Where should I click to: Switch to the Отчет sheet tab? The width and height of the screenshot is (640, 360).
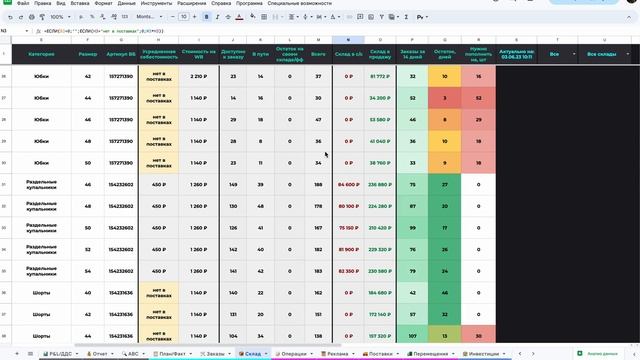(x=100, y=354)
